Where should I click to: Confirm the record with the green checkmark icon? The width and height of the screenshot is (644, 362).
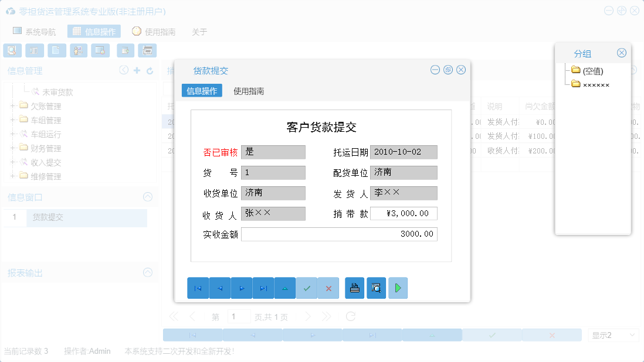coord(306,288)
